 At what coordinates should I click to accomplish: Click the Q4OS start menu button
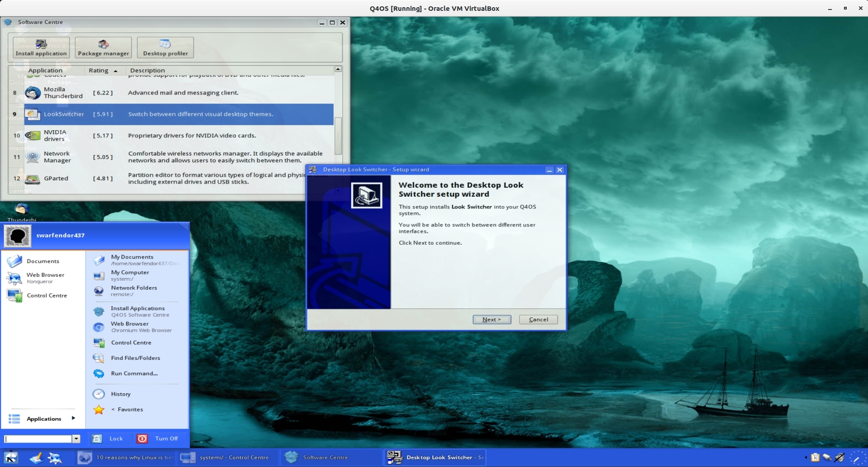(11, 458)
